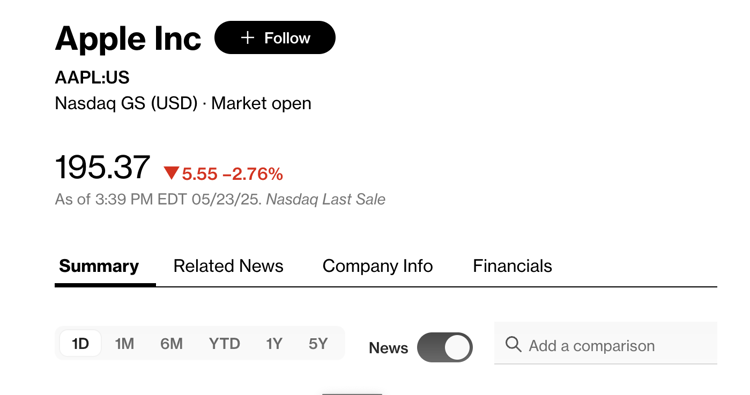Show the 5Y chart range

click(318, 343)
